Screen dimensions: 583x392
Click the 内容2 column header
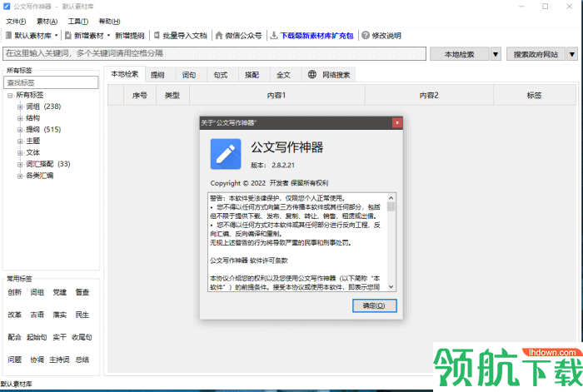tap(429, 95)
